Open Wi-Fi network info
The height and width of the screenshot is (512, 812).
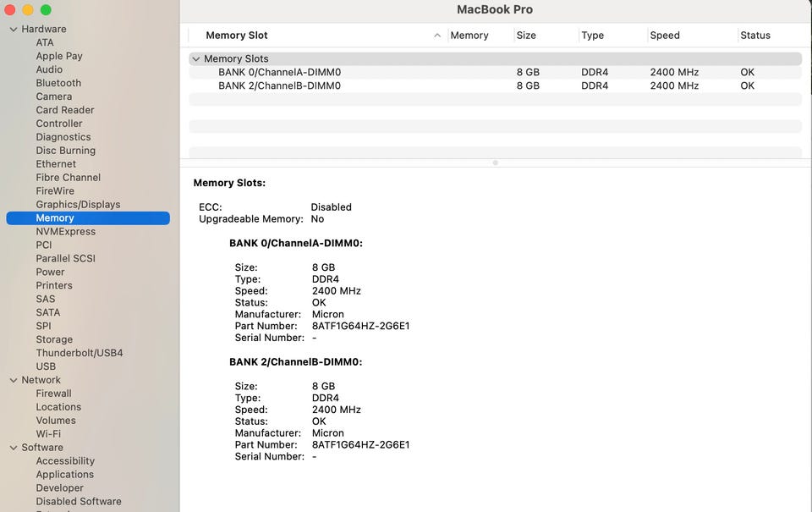click(x=48, y=434)
